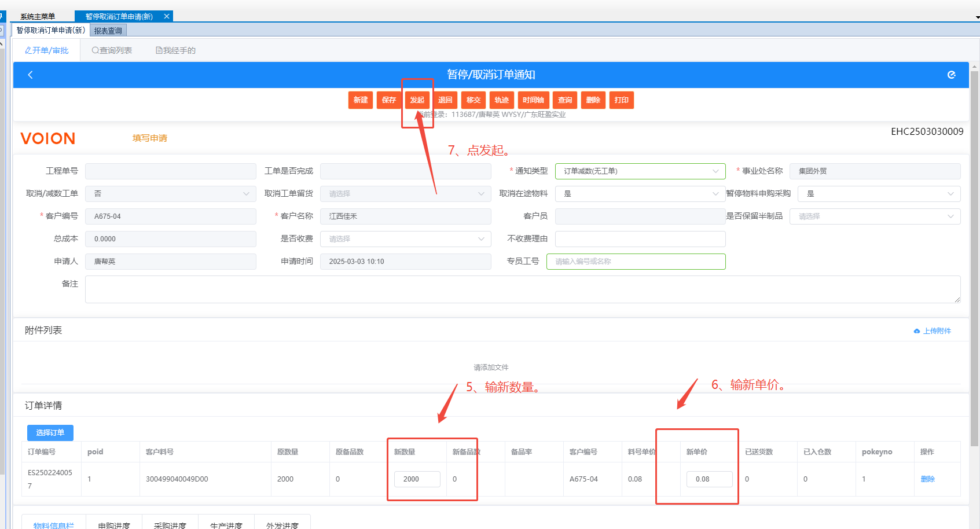Image resolution: width=980 pixels, height=529 pixels.
Task: Click the 删除 link in the order row
Action: [928, 479]
